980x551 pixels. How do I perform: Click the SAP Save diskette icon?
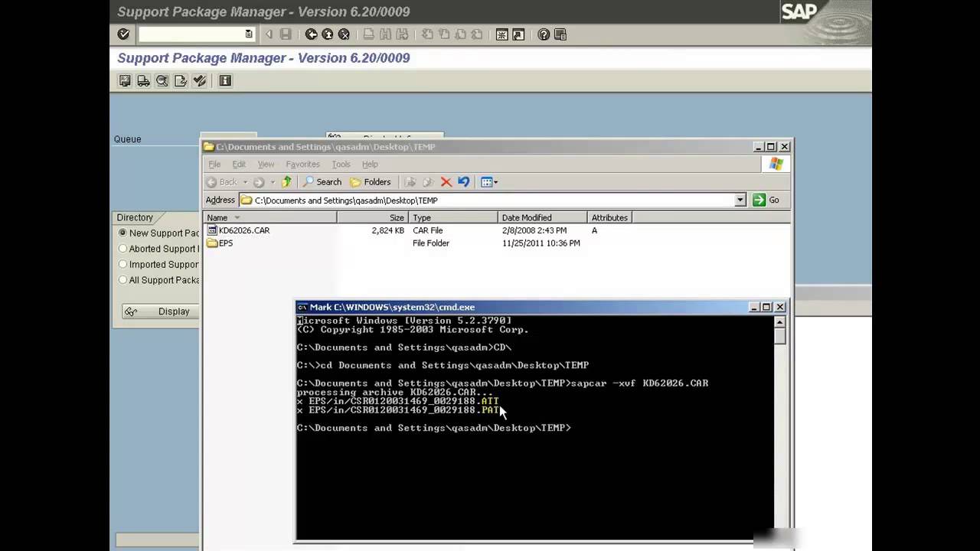click(x=286, y=34)
